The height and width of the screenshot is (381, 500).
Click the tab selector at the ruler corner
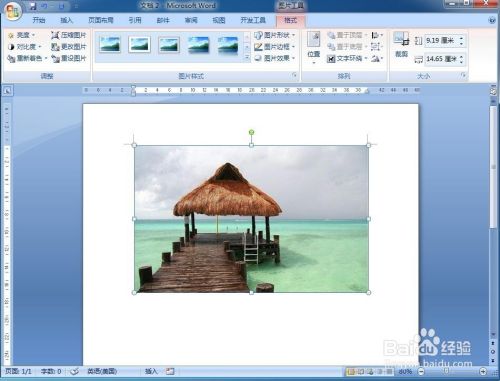[8, 90]
